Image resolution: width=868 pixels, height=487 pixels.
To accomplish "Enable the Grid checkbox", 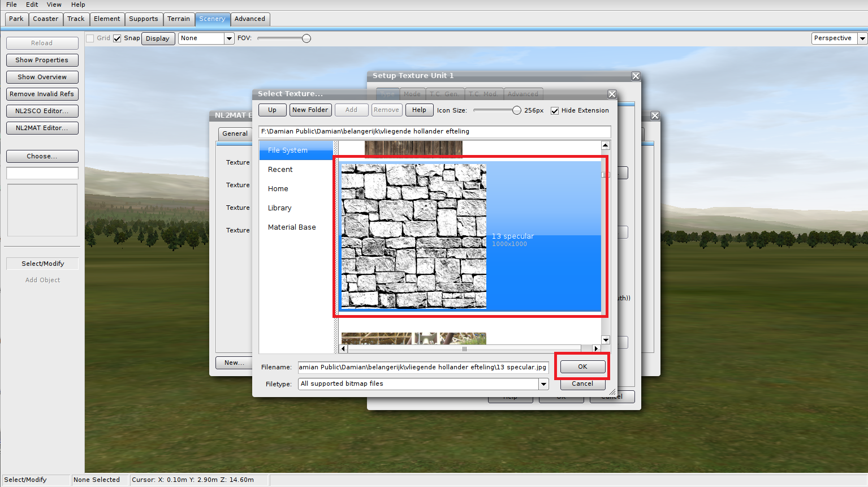I will 90,38.
